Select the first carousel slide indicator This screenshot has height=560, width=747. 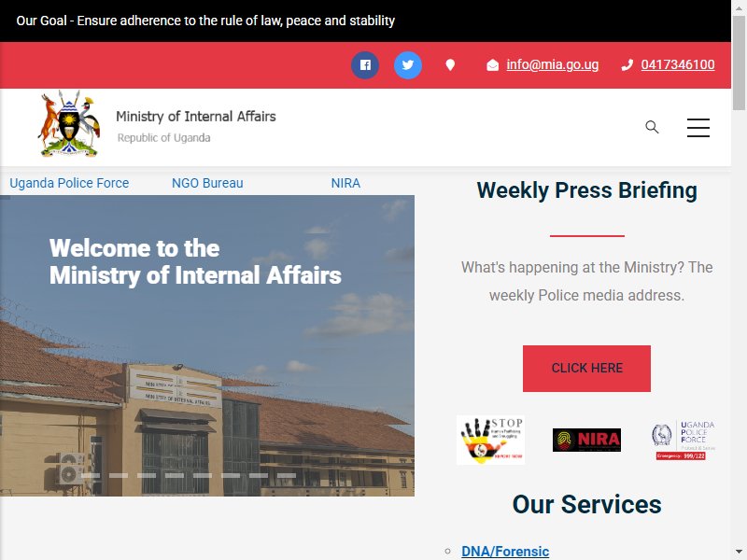tap(91, 475)
